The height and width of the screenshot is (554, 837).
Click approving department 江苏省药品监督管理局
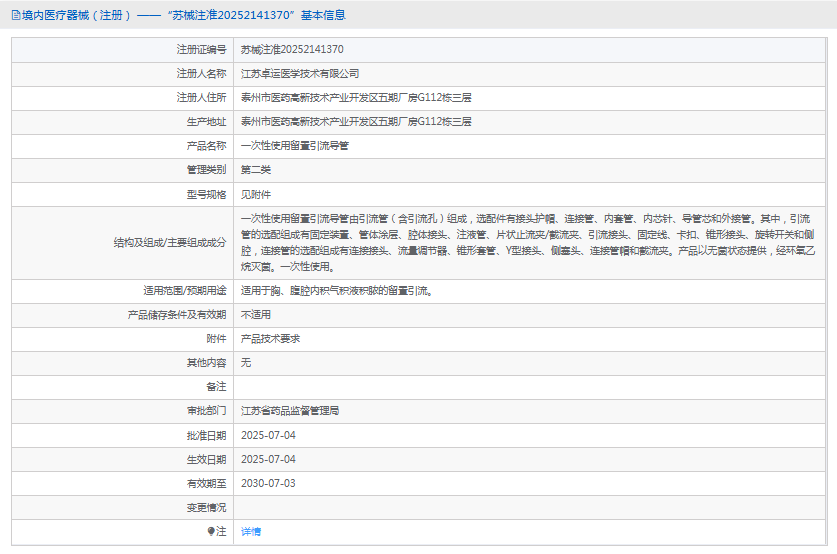click(x=290, y=411)
